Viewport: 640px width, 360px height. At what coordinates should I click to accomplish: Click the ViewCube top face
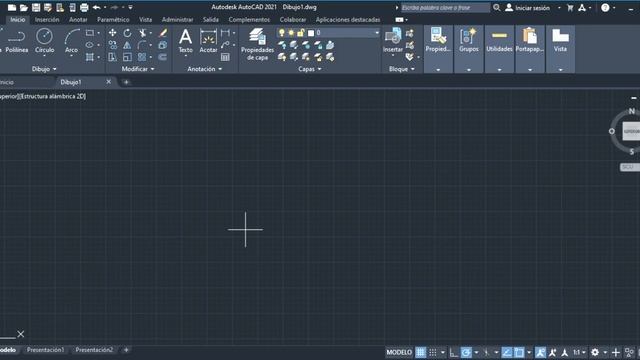tap(631, 131)
